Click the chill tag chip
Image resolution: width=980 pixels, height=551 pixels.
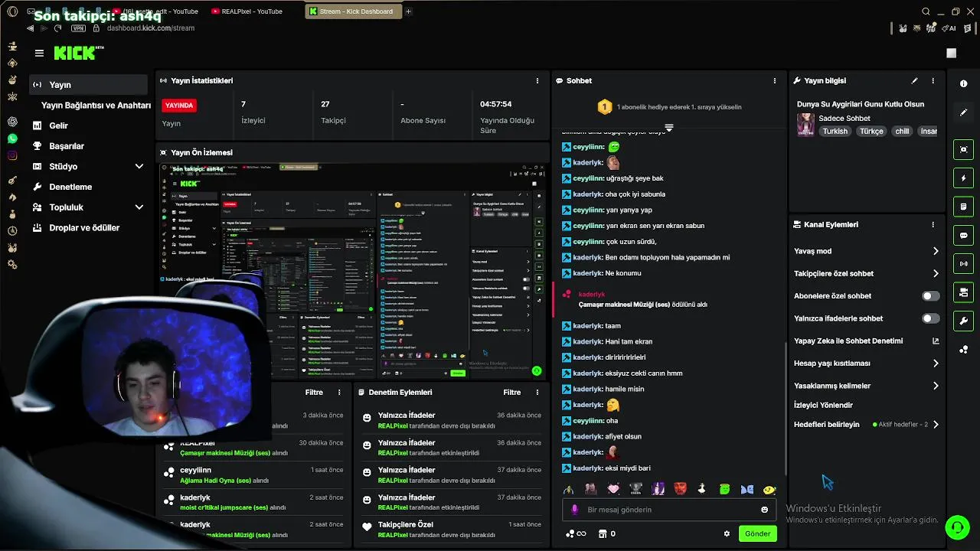902,131
